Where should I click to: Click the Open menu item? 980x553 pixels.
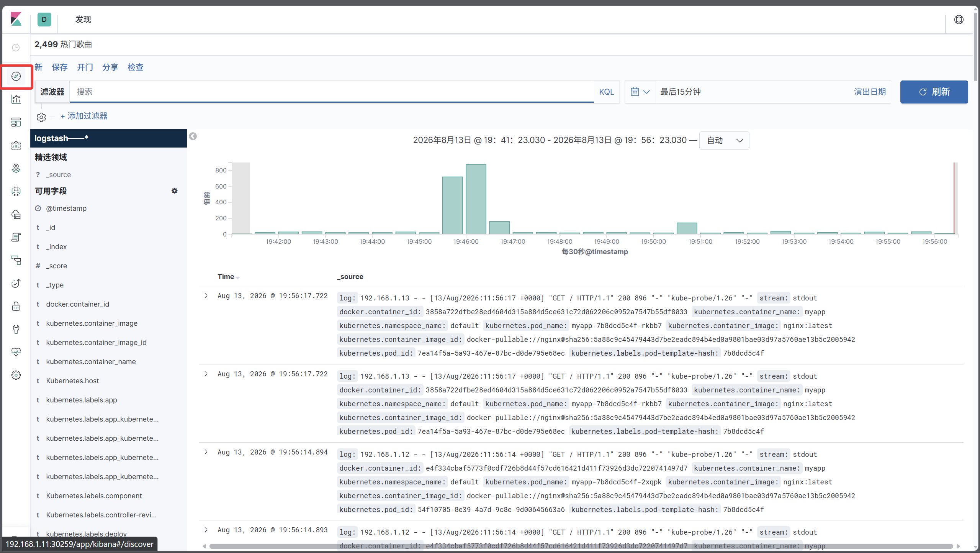point(85,67)
